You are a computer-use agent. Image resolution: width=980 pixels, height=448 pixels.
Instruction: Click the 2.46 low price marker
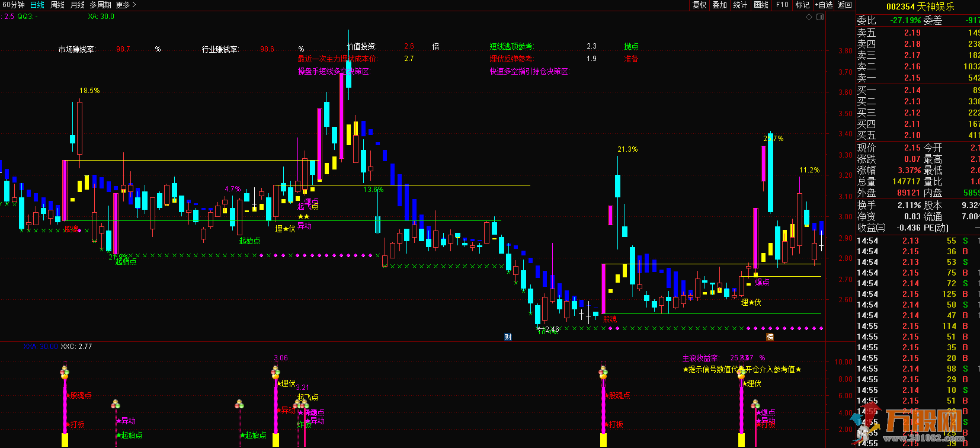pos(552,329)
